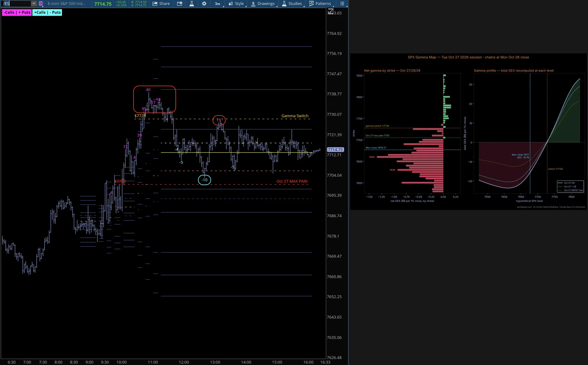Viewport: 588px width, 365px height.
Task: Open the Drawings menu
Action: coord(263,4)
